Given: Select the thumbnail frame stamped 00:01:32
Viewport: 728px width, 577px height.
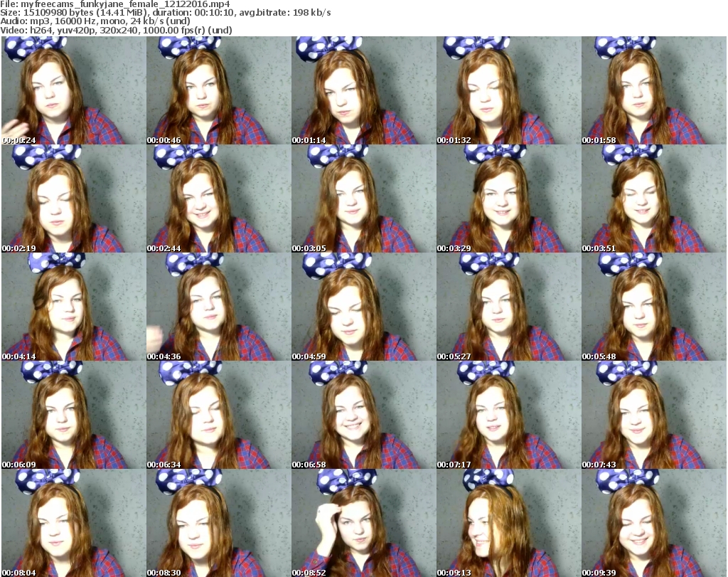Looking at the screenshot, I should pos(508,90).
